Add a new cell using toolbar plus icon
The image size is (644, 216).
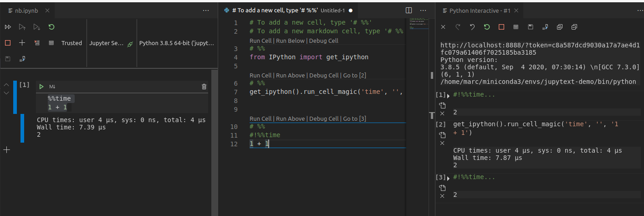coord(22,43)
